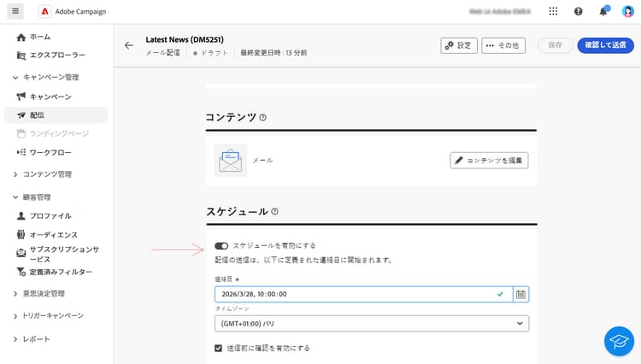
Task: Click the 確認して送信 button
Action: pos(605,45)
